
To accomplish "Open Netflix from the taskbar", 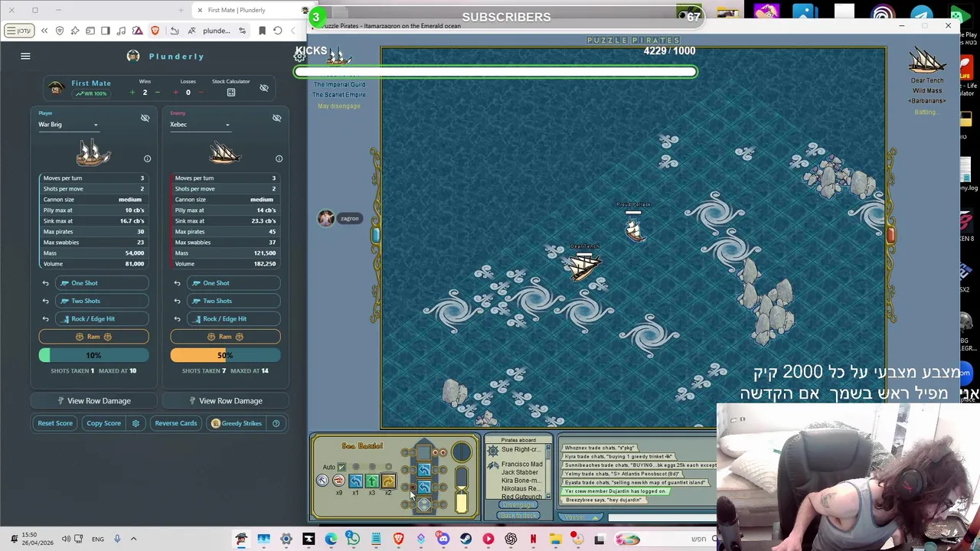I will pos(533,540).
